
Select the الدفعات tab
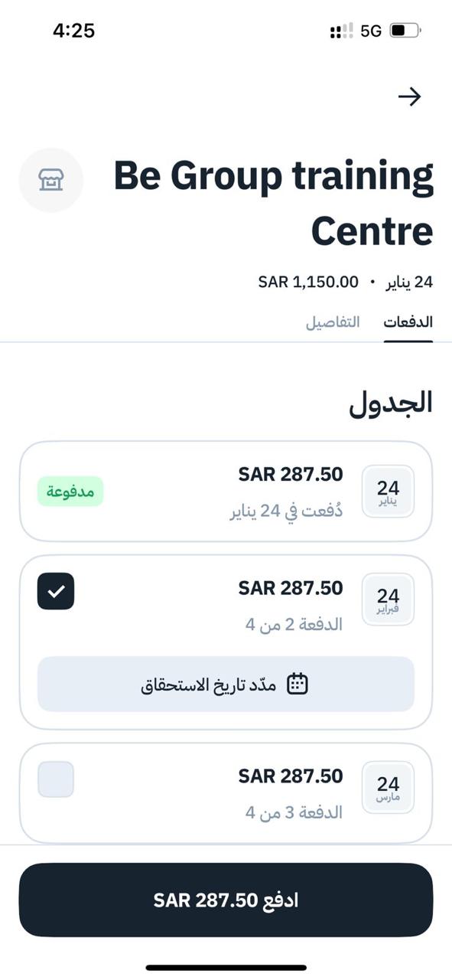(408, 322)
